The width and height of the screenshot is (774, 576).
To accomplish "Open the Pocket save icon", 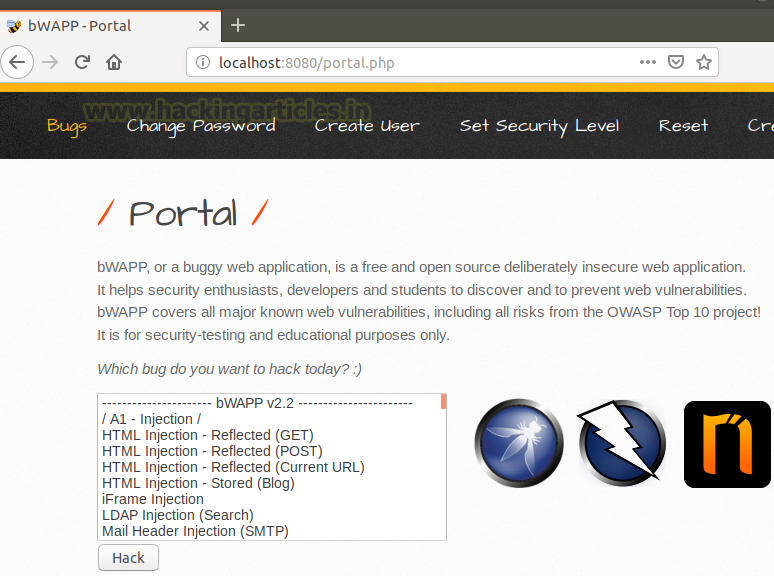I will [676, 62].
